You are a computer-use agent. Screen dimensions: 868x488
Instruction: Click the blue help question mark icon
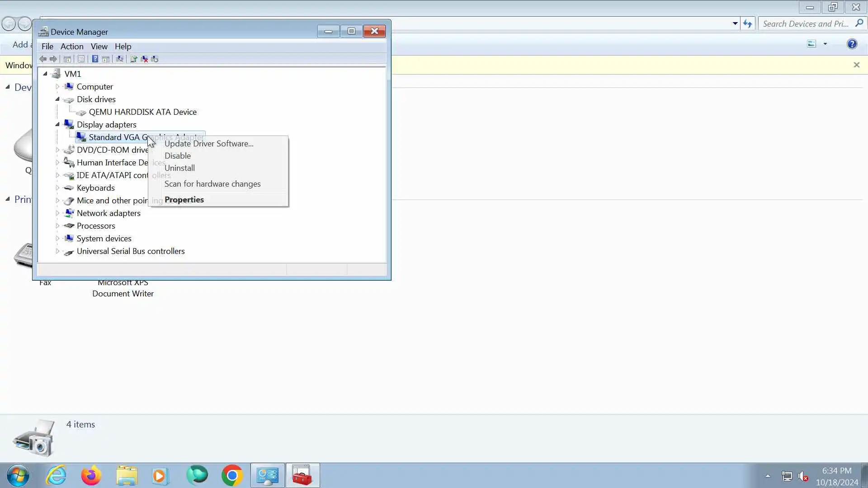coord(852,44)
